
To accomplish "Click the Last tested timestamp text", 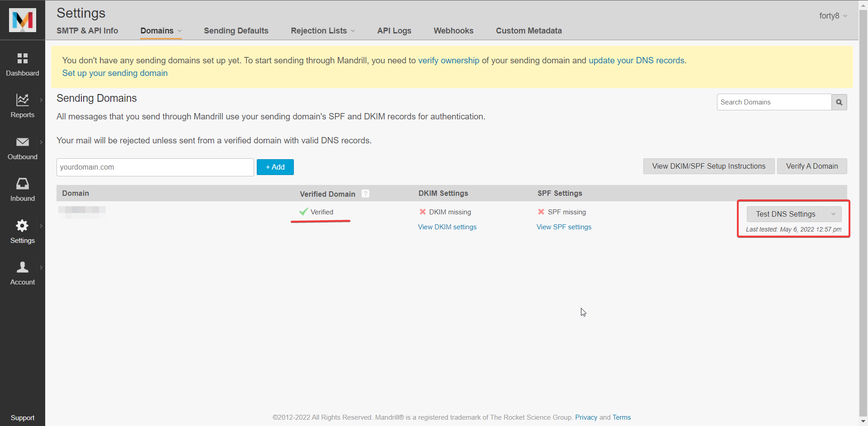I will tap(793, 229).
